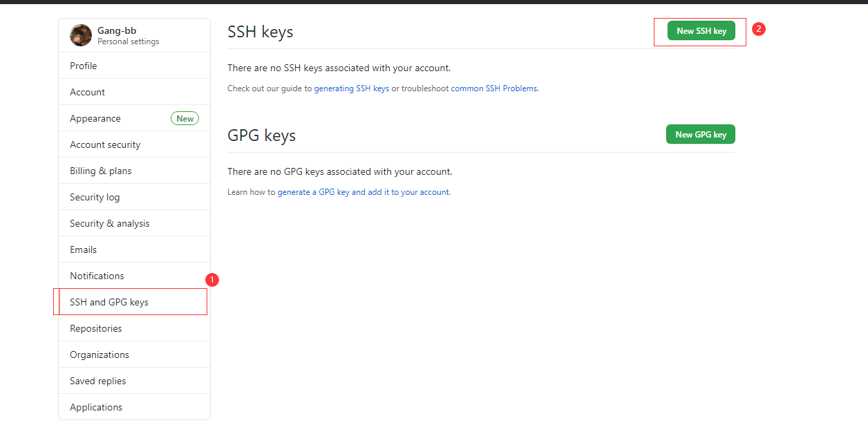868x425 pixels.
Task: Open Billing & plans
Action: pyautogui.click(x=134, y=171)
